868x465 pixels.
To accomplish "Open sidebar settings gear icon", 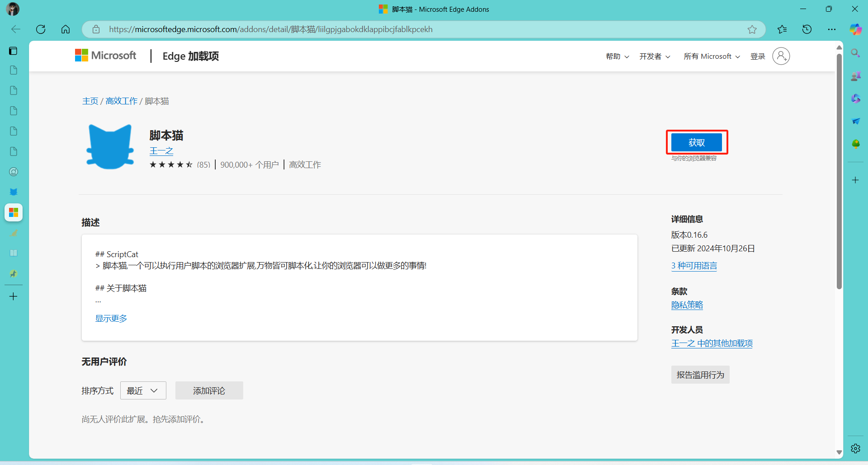I will 855,448.
